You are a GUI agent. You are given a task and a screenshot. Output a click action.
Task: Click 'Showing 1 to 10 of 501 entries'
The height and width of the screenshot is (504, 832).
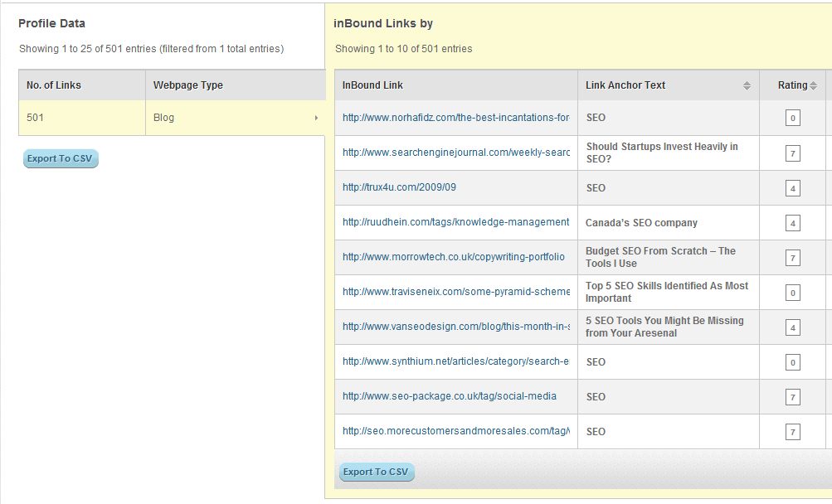coord(403,49)
